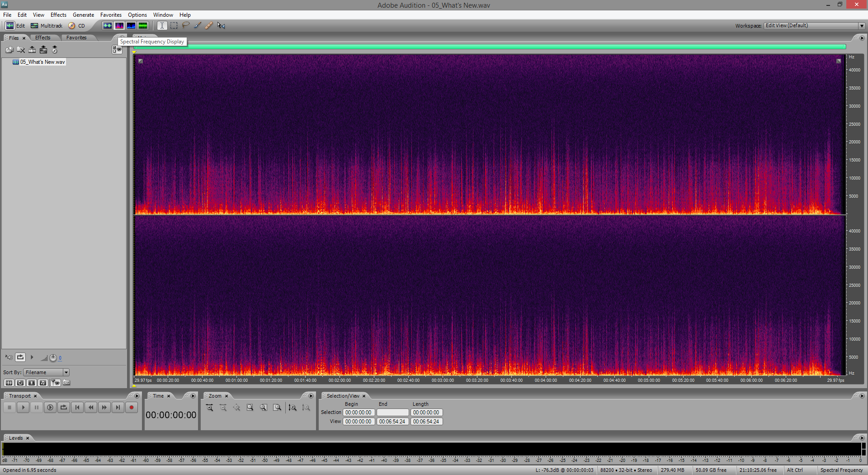868x475 pixels.
Task: Click the show full path icon
Action: click(66, 383)
